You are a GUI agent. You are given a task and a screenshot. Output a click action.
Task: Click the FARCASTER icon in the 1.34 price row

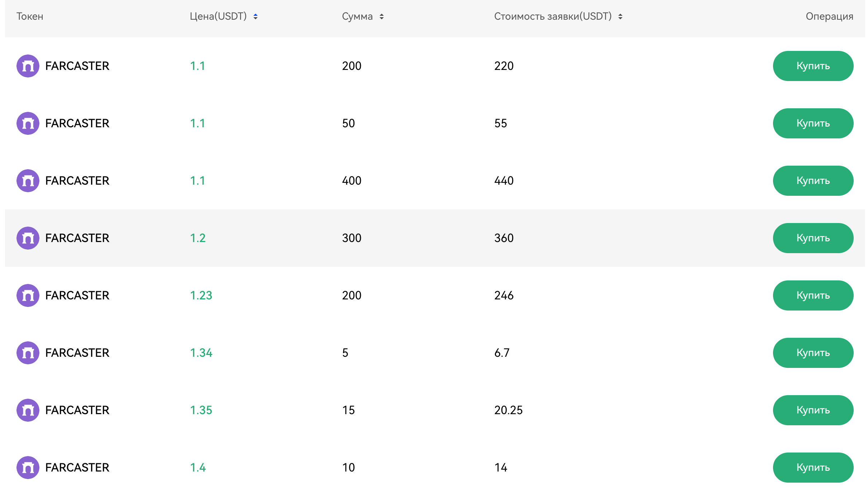click(x=28, y=353)
